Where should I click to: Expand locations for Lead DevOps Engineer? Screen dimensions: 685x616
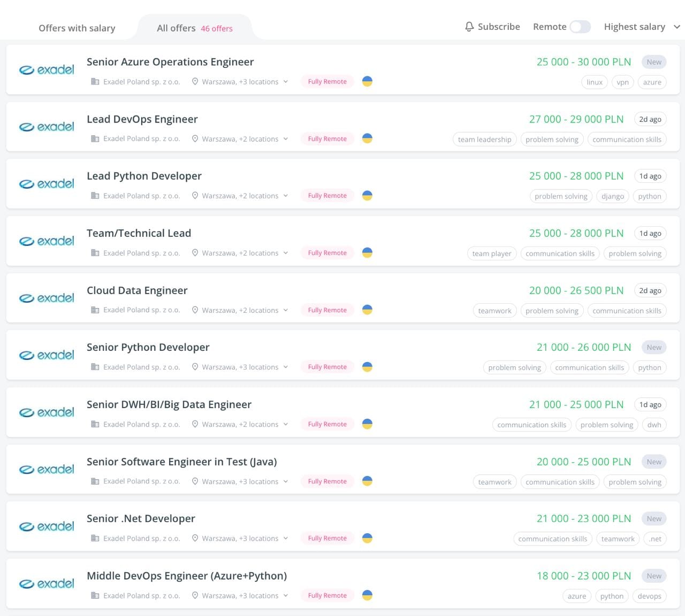tap(286, 139)
